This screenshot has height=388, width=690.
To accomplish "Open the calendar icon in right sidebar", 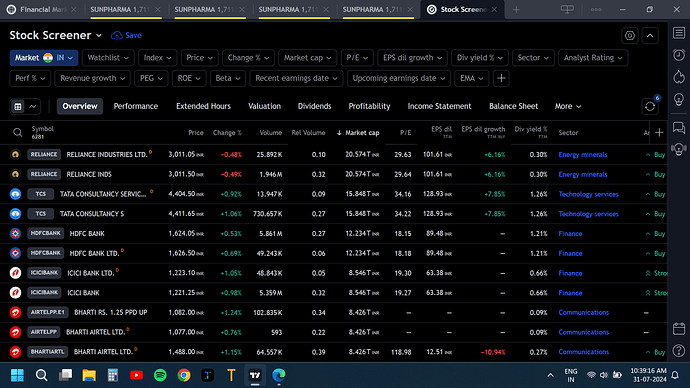I will 679,329.
